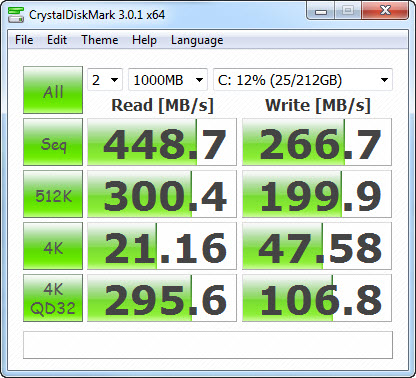416x378 pixels.
Task: Open the test count dropdown showing 2
Action: (x=105, y=80)
